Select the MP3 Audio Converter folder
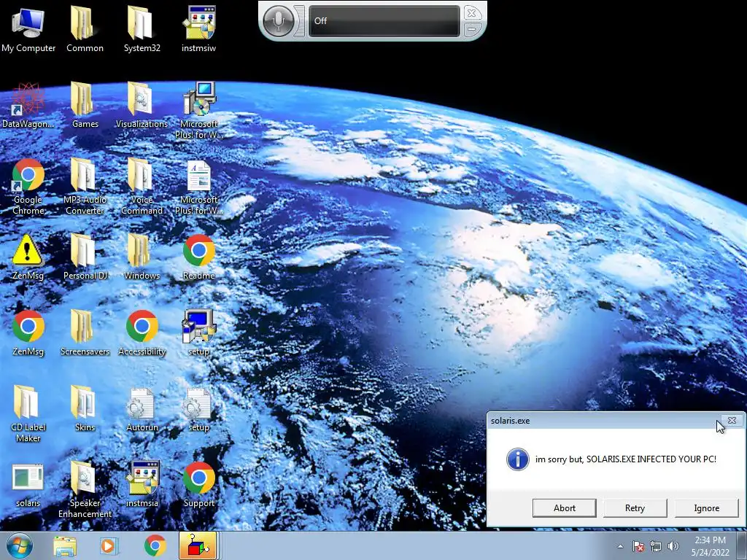This screenshot has width=747, height=560. click(85, 186)
